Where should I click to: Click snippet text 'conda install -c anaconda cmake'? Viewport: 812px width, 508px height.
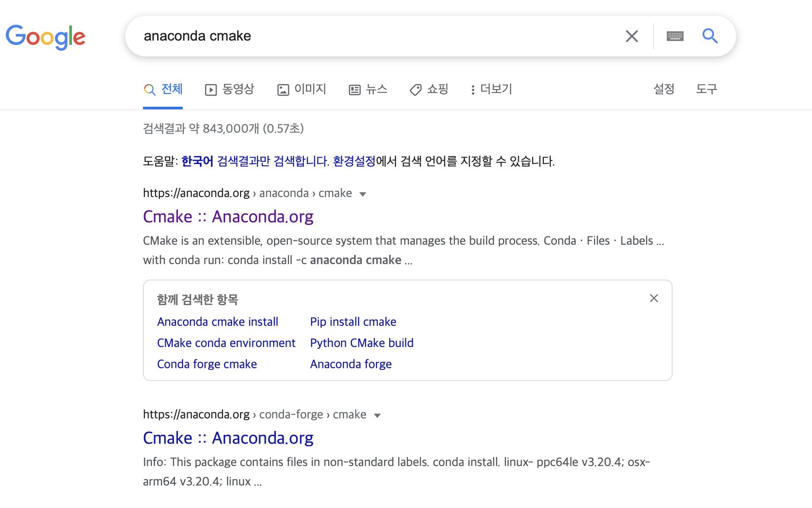[x=315, y=260]
